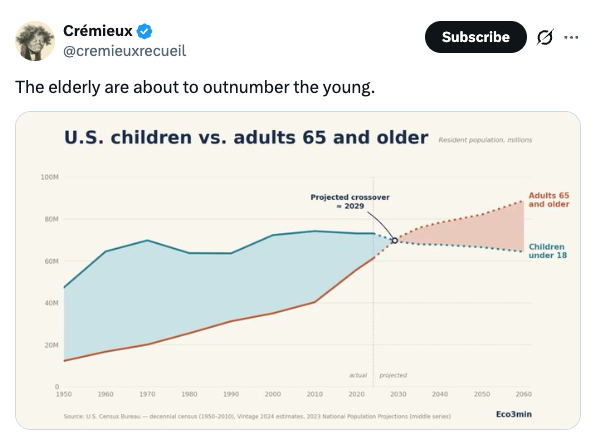Image resolution: width=594 pixels, height=438 pixels.
Task: Click the Eco3min watermark on the chart
Action: [x=514, y=414]
